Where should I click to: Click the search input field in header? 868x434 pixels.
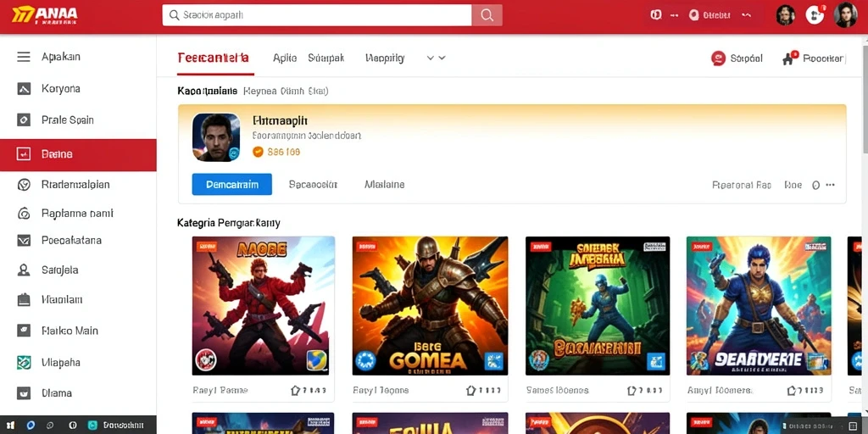tap(317, 15)
